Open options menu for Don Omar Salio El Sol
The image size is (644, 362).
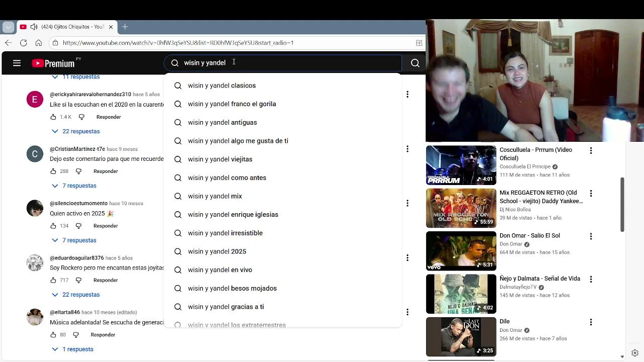591,236
